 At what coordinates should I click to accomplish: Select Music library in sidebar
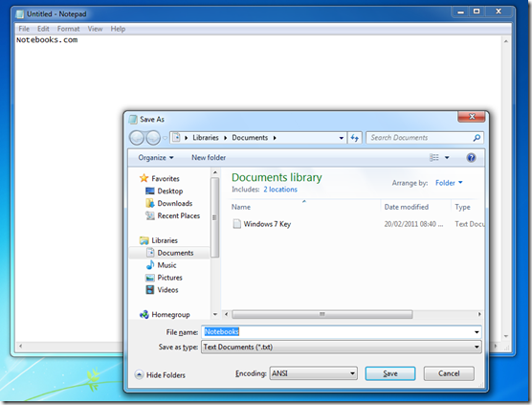166,265
